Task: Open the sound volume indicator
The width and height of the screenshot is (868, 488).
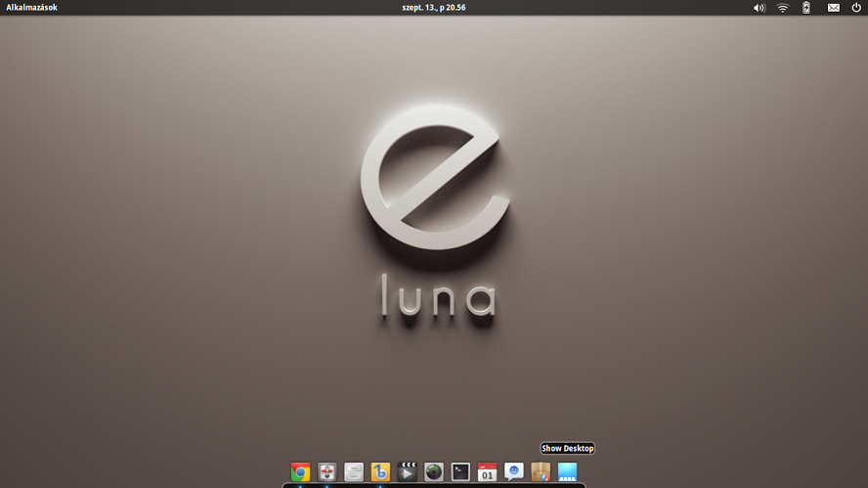Action: 759,8
